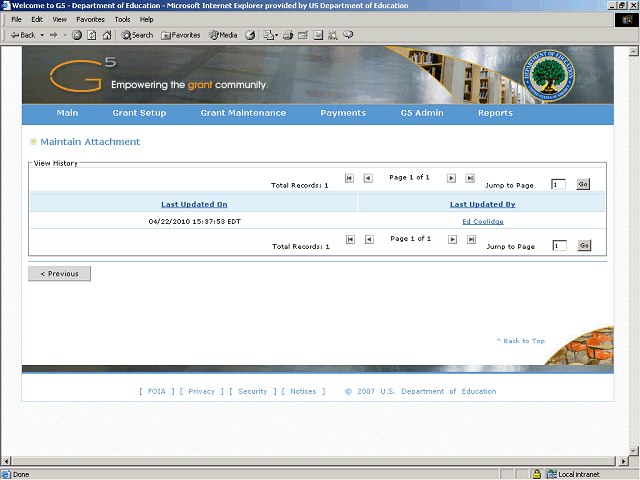Click the bottom Go button

[584, 246]
